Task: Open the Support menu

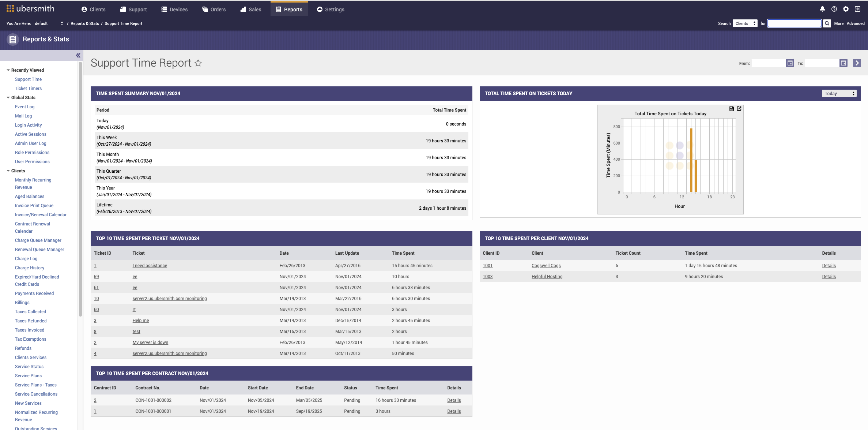Action: [x=133, y=10]
